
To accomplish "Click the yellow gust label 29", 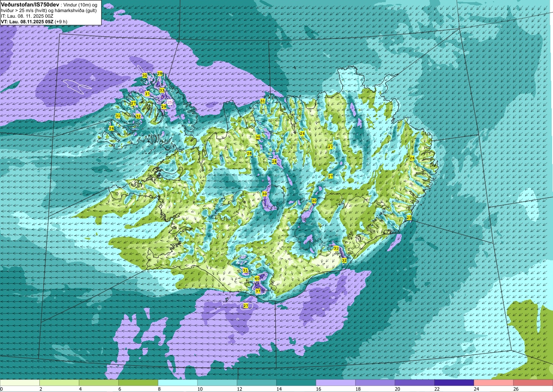I will [164, 107].
